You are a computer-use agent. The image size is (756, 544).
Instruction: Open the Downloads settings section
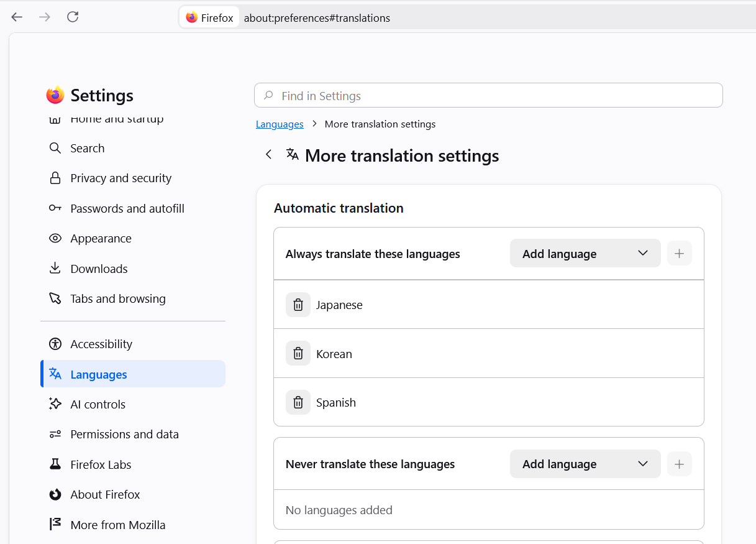pos(133,269)
